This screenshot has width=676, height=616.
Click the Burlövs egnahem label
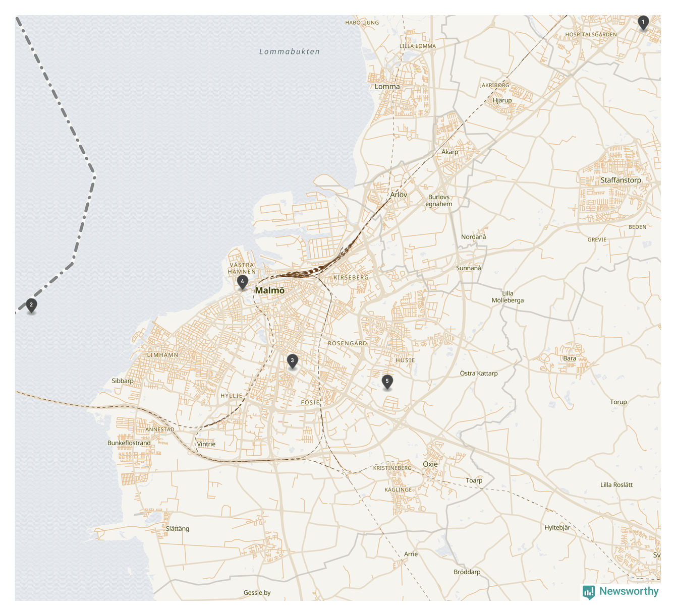click(x=439, y=201)
